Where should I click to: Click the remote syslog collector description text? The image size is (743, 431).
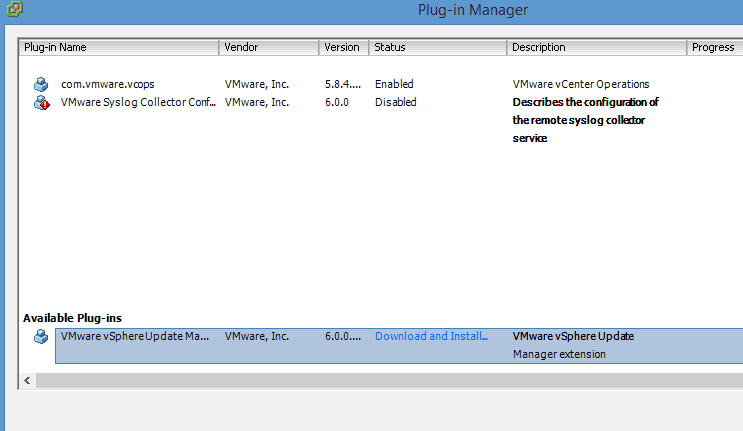click(x=585, y=120)
